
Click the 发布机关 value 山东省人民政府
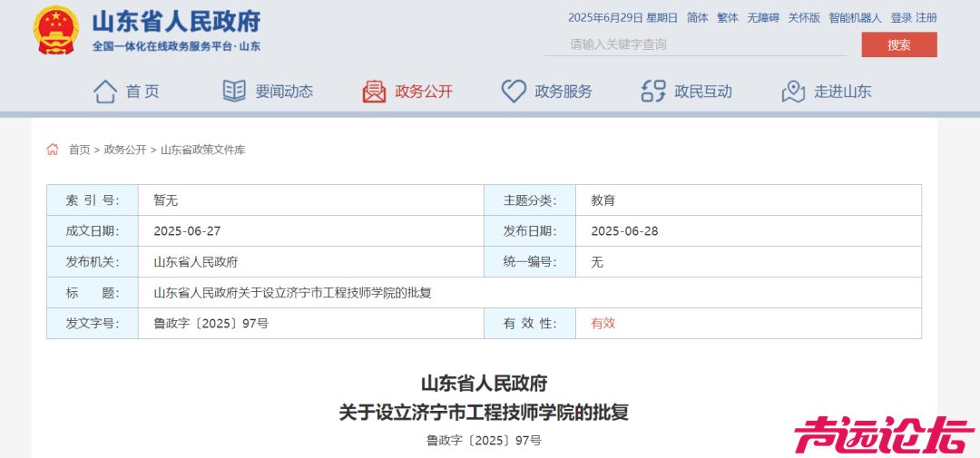pos(196,262)
